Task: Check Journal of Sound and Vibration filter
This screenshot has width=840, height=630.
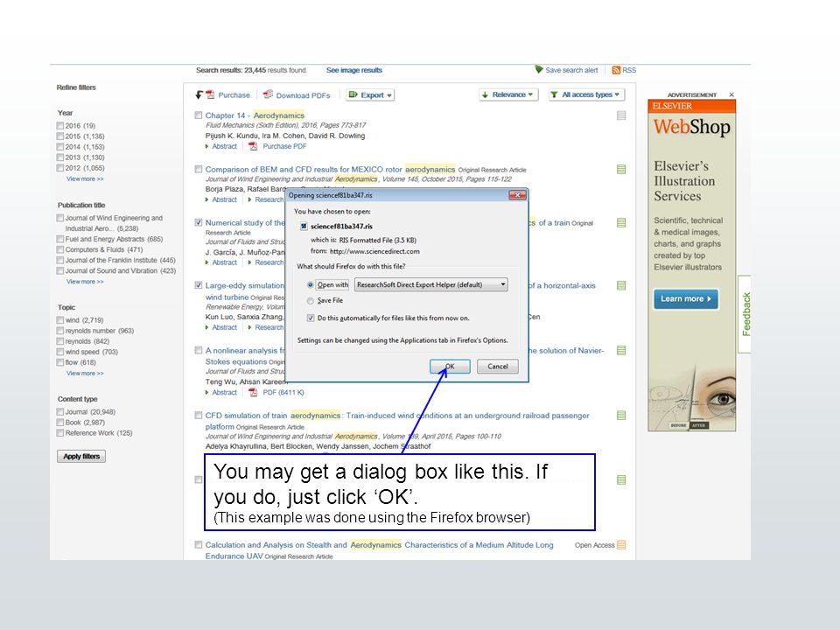Action: coord(60,271)
